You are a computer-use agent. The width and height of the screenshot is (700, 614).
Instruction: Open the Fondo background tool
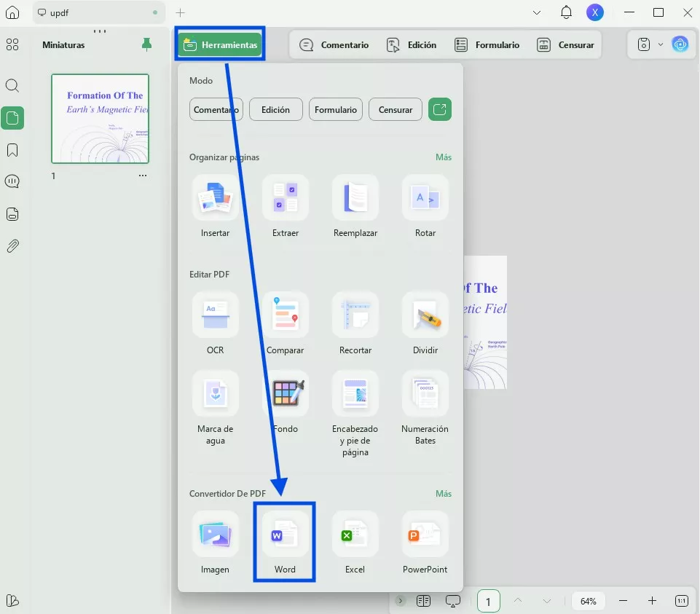coord(286,402)
